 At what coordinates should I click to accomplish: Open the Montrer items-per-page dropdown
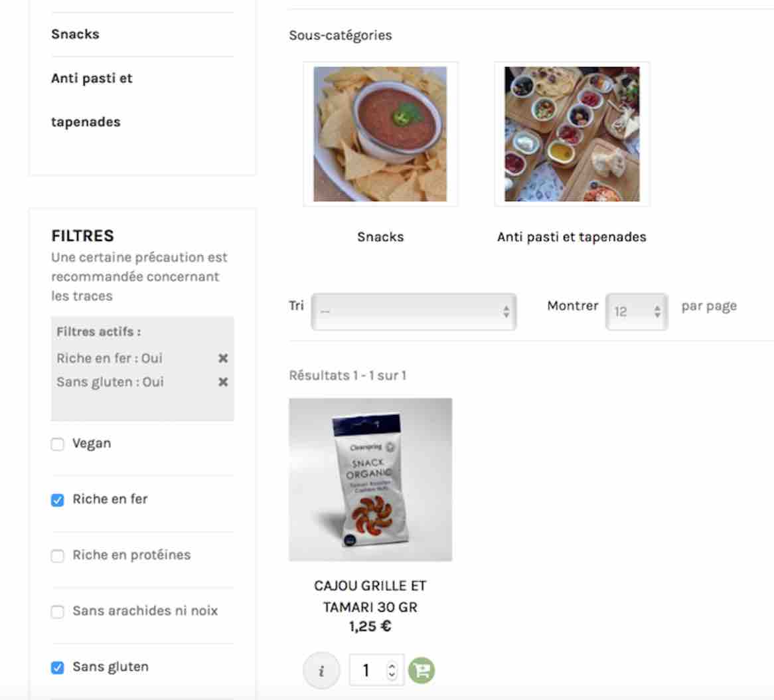[637, 311]
